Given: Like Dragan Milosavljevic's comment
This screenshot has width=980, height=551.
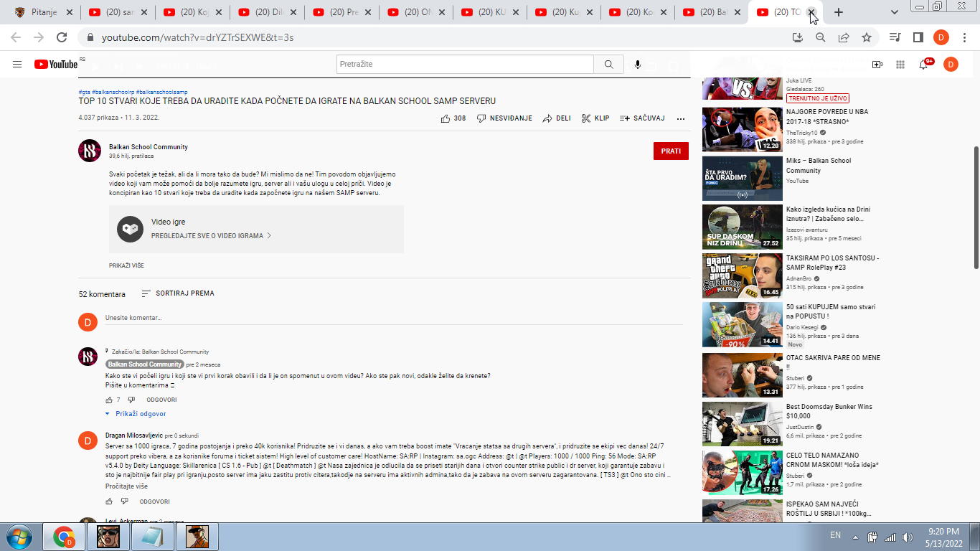Looking at the screenshot, I should [x=109, y=501].
